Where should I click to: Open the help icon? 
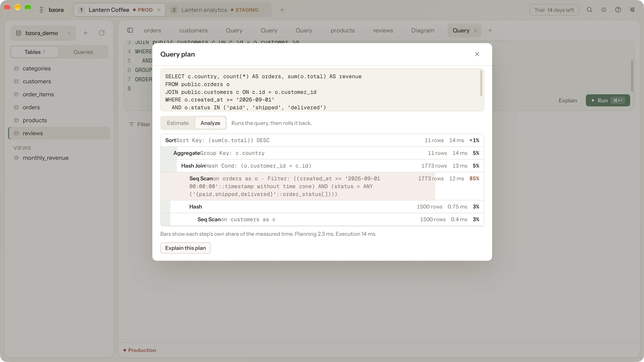618,10
